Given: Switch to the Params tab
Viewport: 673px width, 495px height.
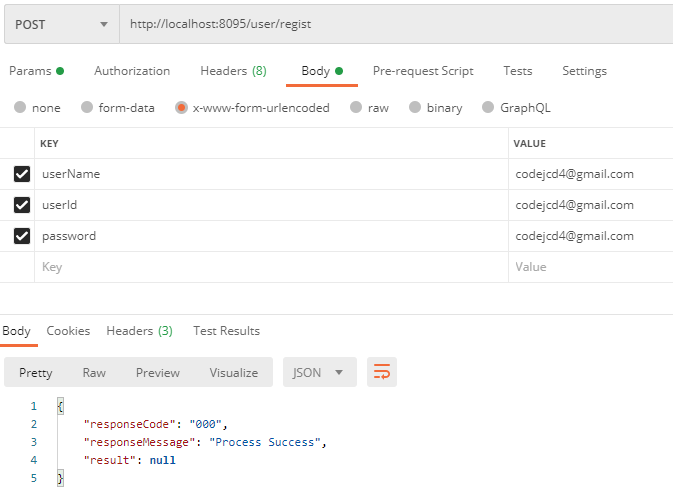Looking at the screenshot, I should 36,71.
